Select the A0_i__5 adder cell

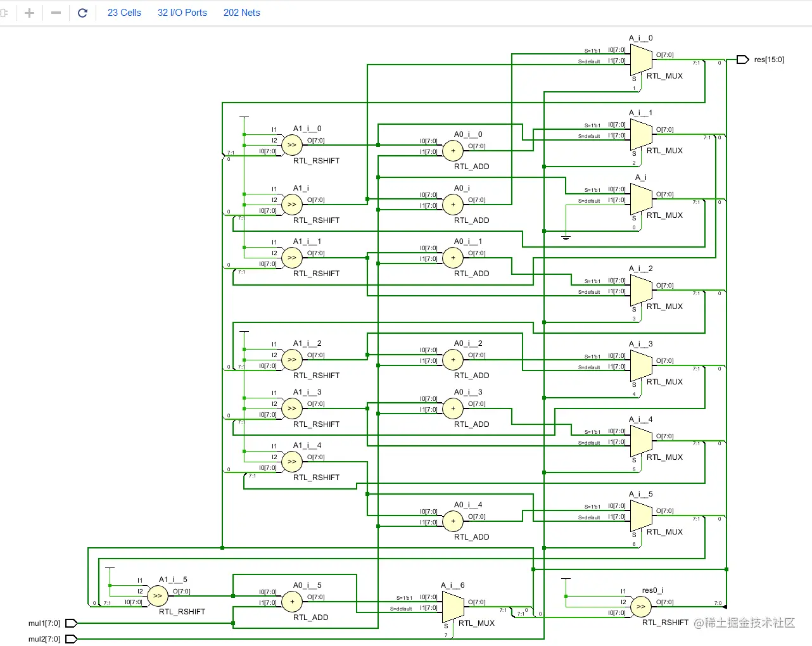click(x=292, y=602)
